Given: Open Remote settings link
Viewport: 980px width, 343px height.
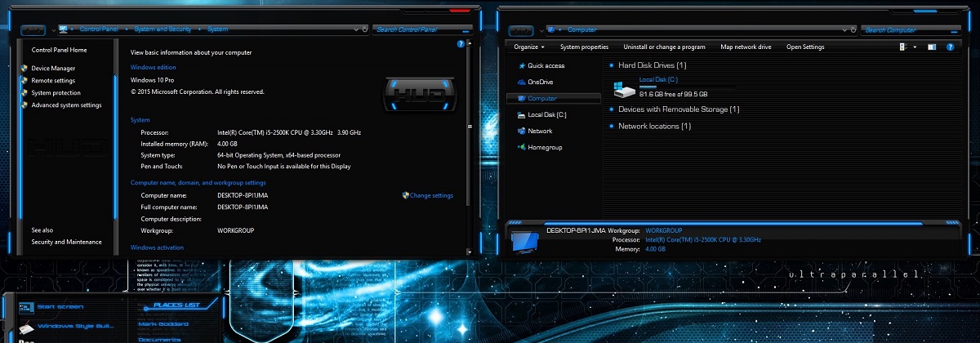Looking at the screenshot, I should [x=53, y=81].
